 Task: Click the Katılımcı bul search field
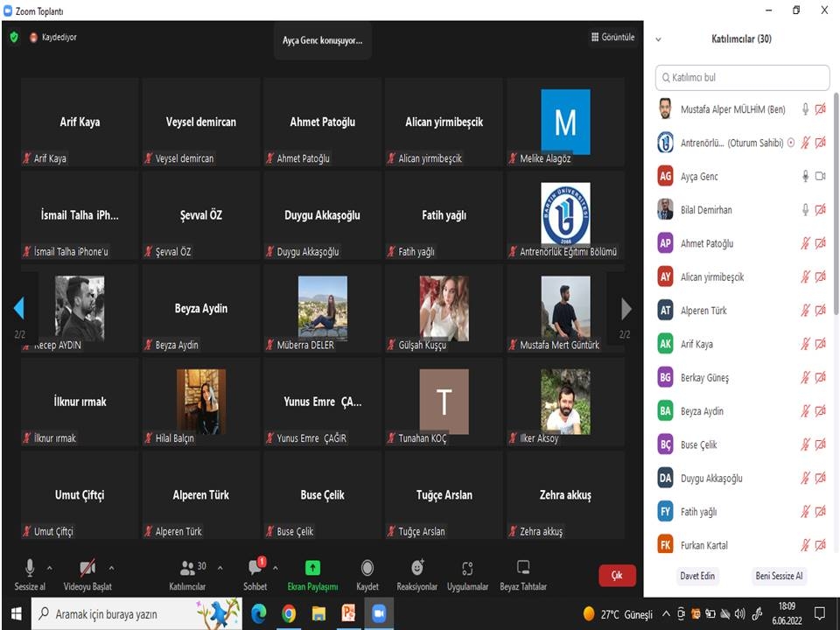[x=742, y=78]
